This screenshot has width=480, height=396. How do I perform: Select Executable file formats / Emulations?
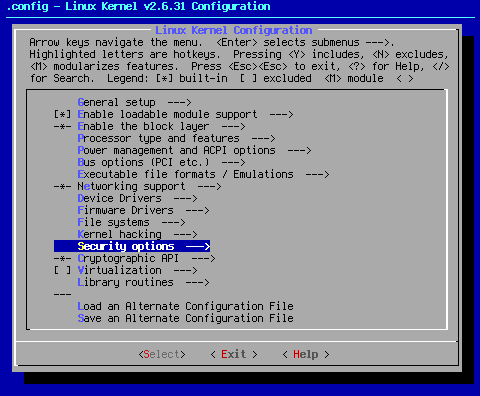point(203,174)
